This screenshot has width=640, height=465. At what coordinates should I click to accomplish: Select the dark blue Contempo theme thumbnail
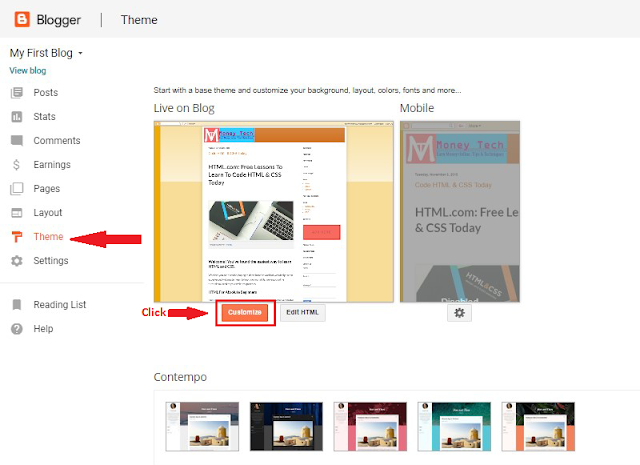click(286, 426)
